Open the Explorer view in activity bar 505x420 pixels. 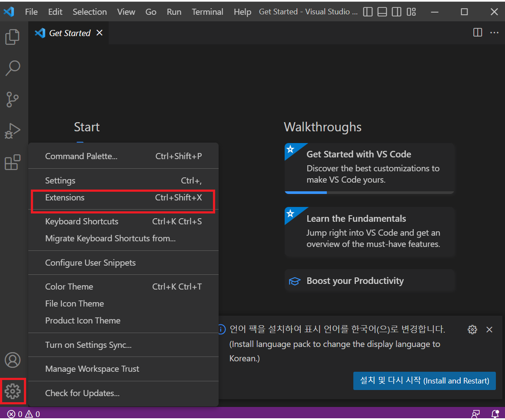pos(13,37)
